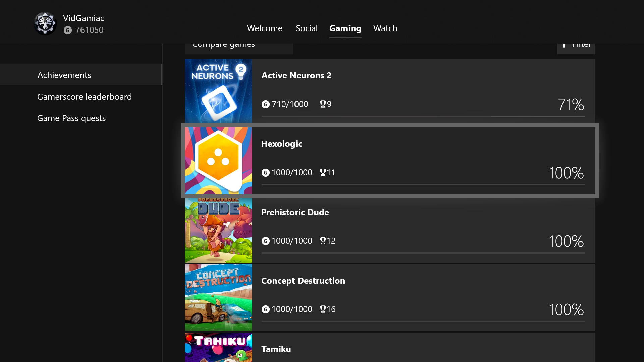Open the Prehistoric Dude game title
The height and width of the screenshot is (362, 644).
point(295,212)
